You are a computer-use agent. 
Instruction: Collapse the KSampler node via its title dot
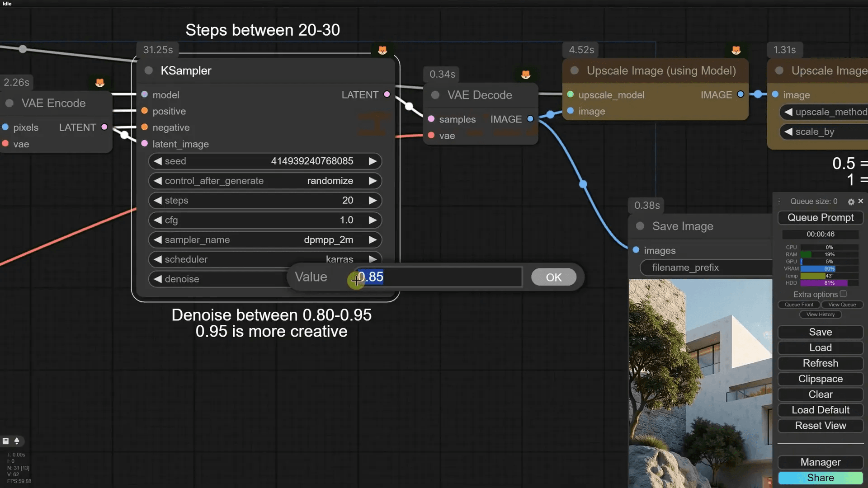148,70
